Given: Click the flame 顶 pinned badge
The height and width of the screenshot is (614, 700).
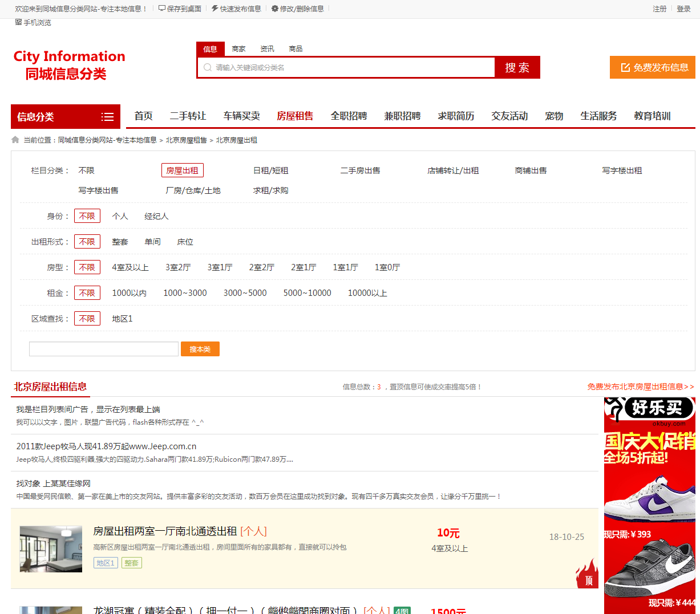Looking at the screenshot, I should tap(588, 574).
